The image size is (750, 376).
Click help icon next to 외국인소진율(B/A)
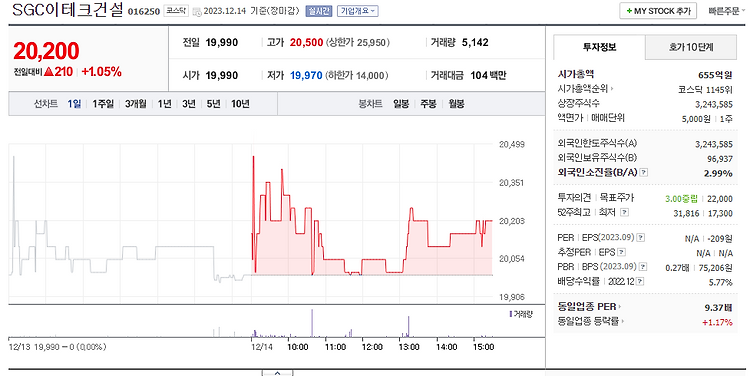(644, 172)
